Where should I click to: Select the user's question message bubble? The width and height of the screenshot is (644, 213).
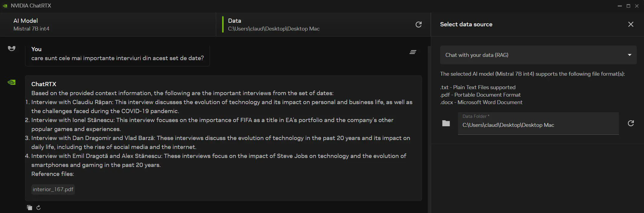[117, 55]
